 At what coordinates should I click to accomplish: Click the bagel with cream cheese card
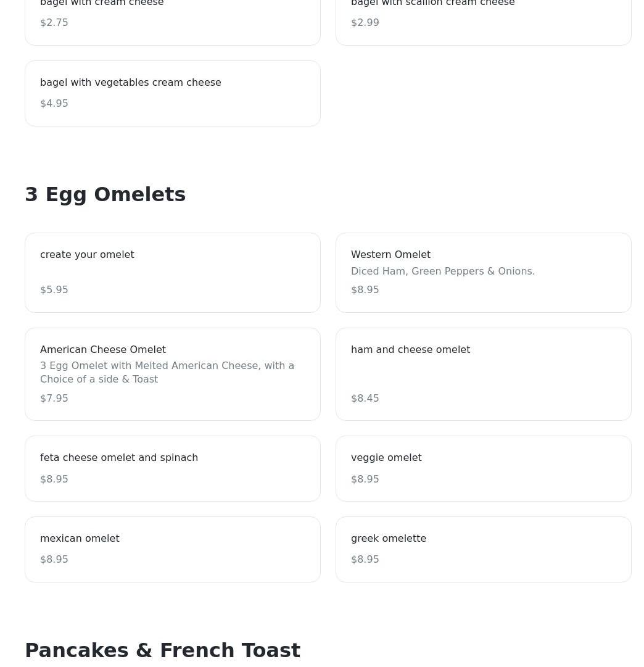click(172, 21)
